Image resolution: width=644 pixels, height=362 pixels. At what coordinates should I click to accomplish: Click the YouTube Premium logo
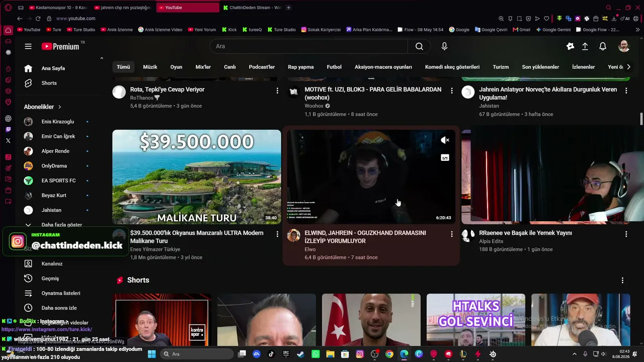click(x=60, y=46)
